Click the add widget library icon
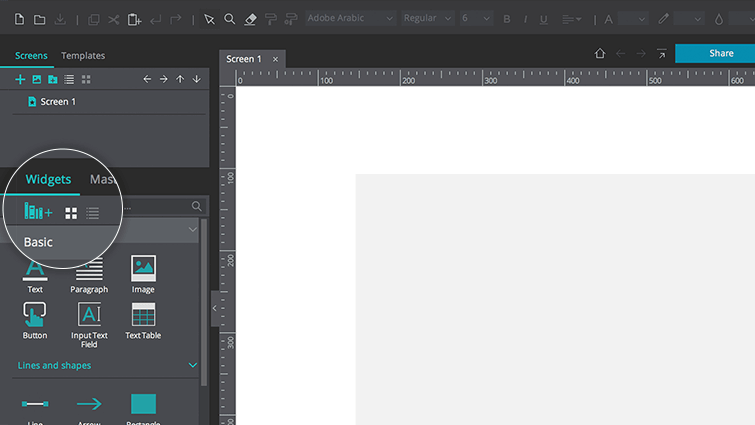This screenshot has width=755, height=425. [38, 212]
